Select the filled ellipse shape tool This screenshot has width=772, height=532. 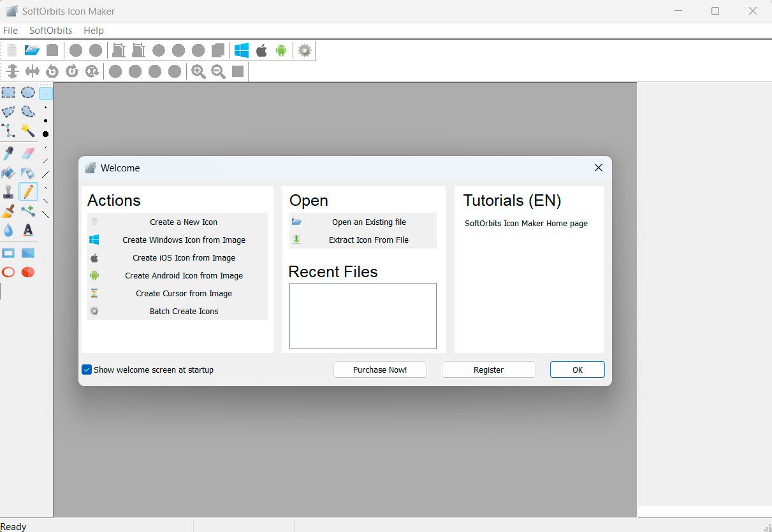coord(28,272)
